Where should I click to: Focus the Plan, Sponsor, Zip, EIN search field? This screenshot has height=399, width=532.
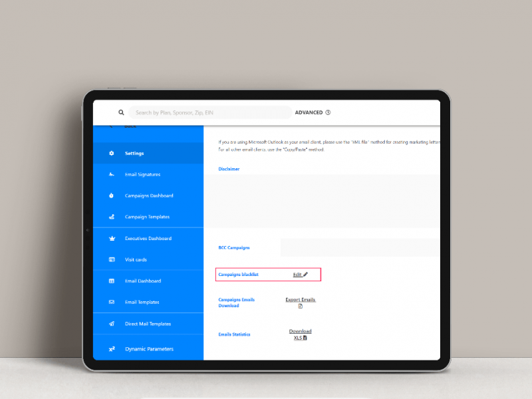point(209,113)
